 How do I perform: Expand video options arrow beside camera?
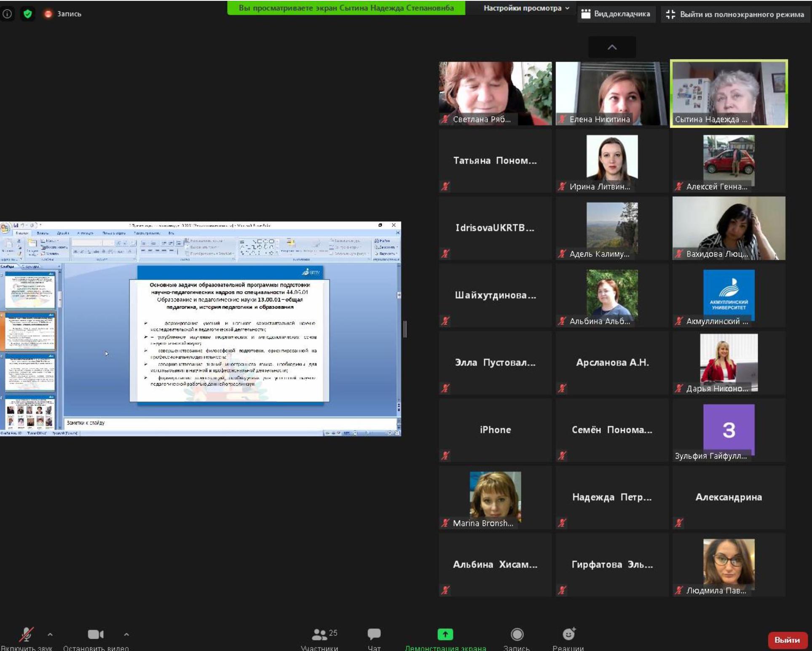point(126,634)
